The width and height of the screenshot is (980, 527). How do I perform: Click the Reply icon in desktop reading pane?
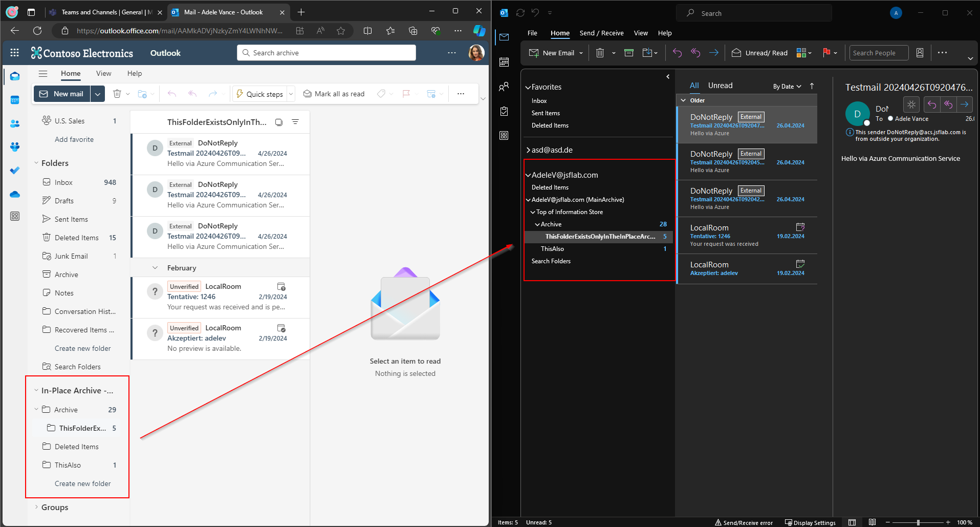932,104
